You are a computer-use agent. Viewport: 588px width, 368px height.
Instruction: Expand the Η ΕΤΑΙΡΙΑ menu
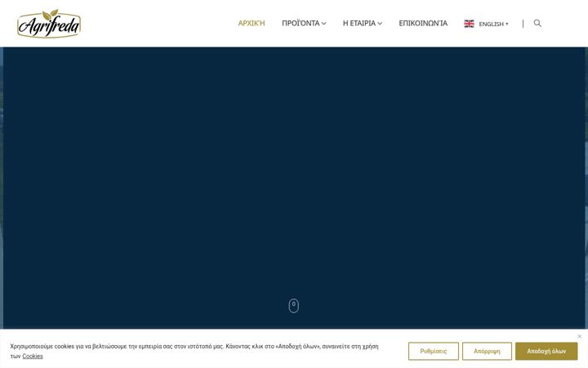363,23
